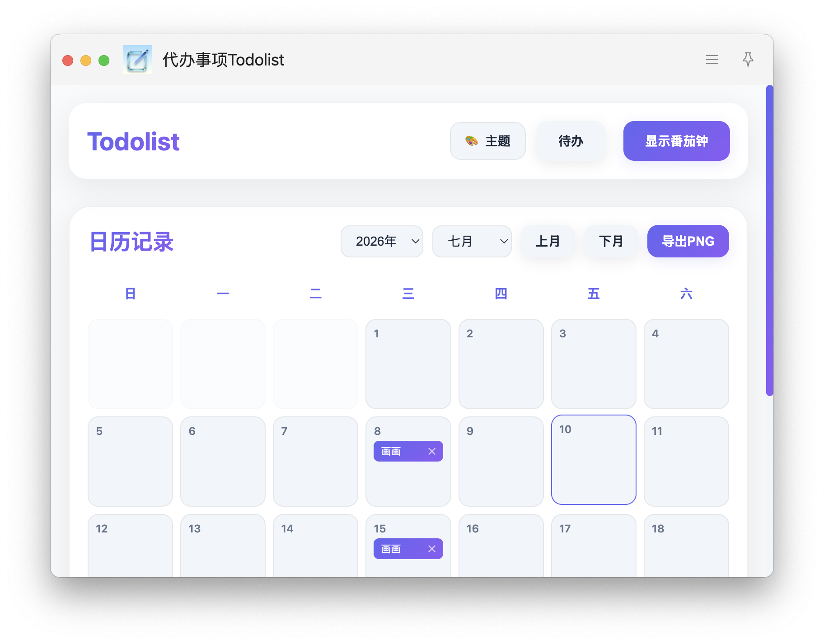Pin the window with the pin icon
824x644 pixels.
748,60
